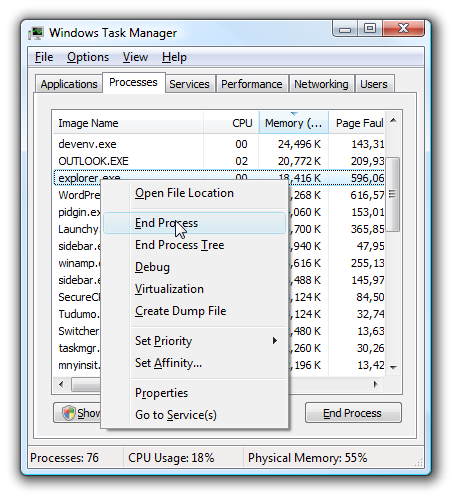Choose Create Dump File
Image resolution: width=454 pixels, height=500 pixels.
coord(195,311)
